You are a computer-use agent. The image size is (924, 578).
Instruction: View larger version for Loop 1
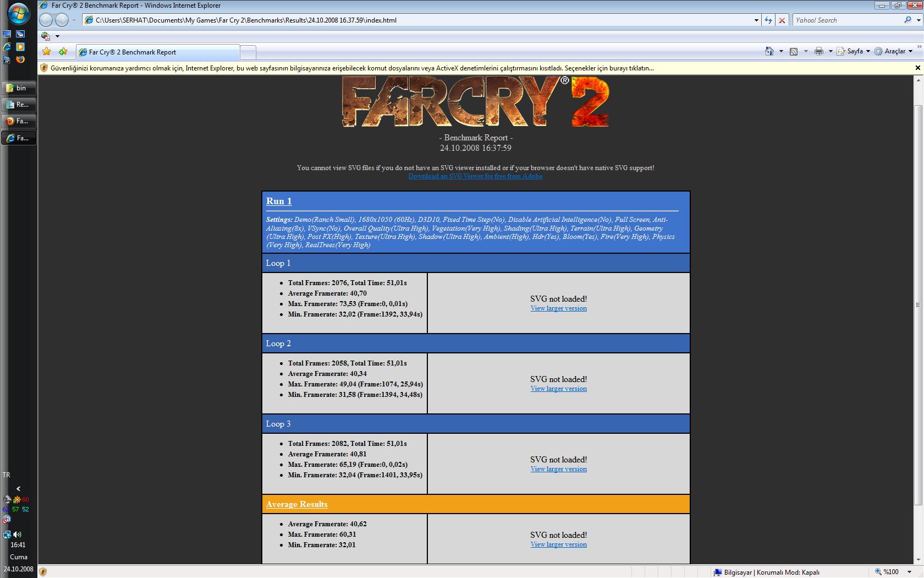click(x=558, y=308)
